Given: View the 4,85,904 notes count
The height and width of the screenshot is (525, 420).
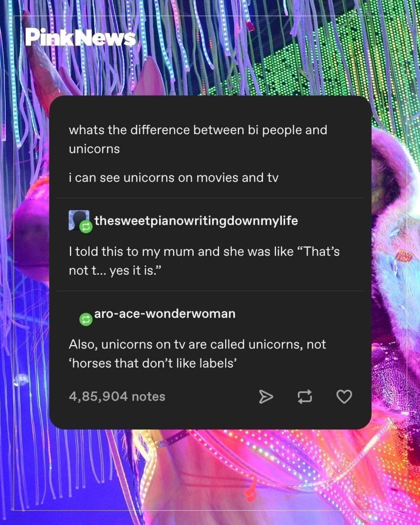Looking at the screenshot, I should click(x=117, y=397).
